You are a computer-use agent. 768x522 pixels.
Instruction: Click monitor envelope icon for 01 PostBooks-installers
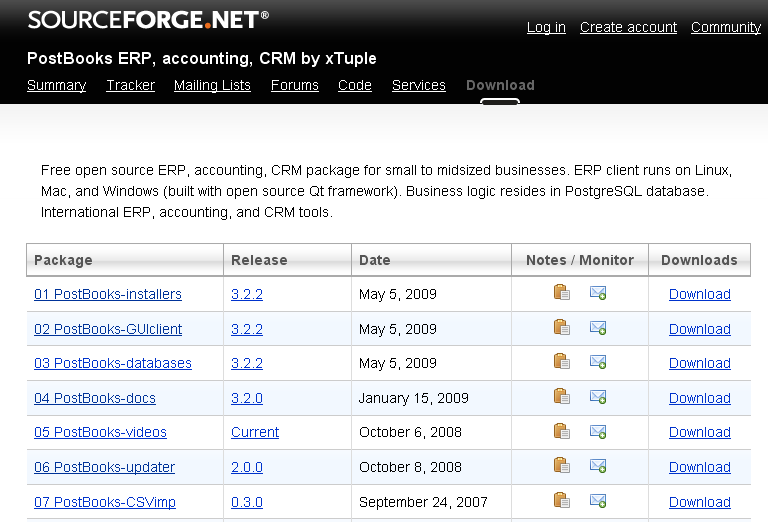[x=598, y=293]
